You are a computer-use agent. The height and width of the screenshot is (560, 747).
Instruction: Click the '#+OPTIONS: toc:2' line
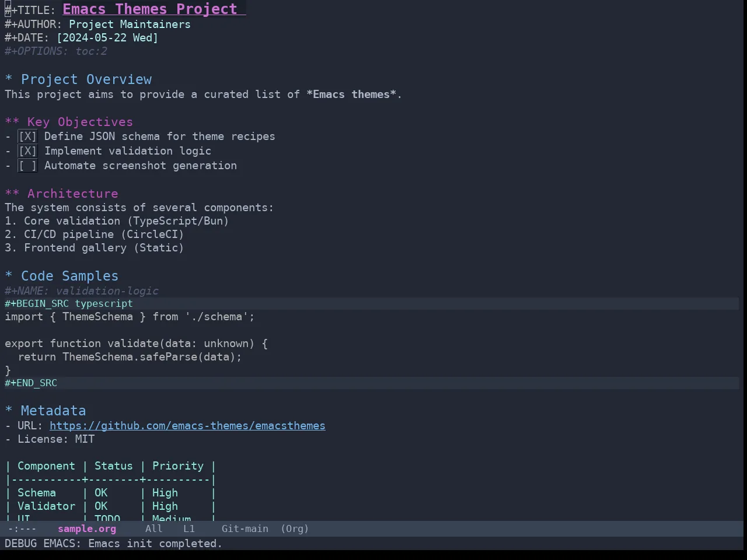[x=56, y=51]
